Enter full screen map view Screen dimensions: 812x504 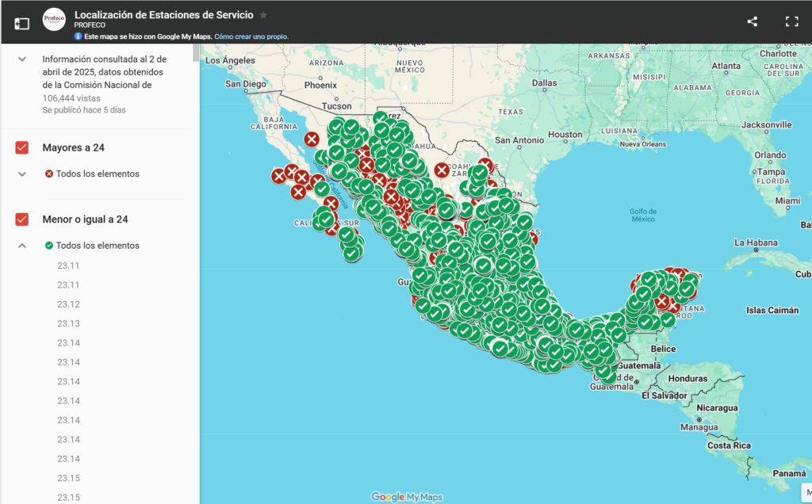[x=791, y=22]
